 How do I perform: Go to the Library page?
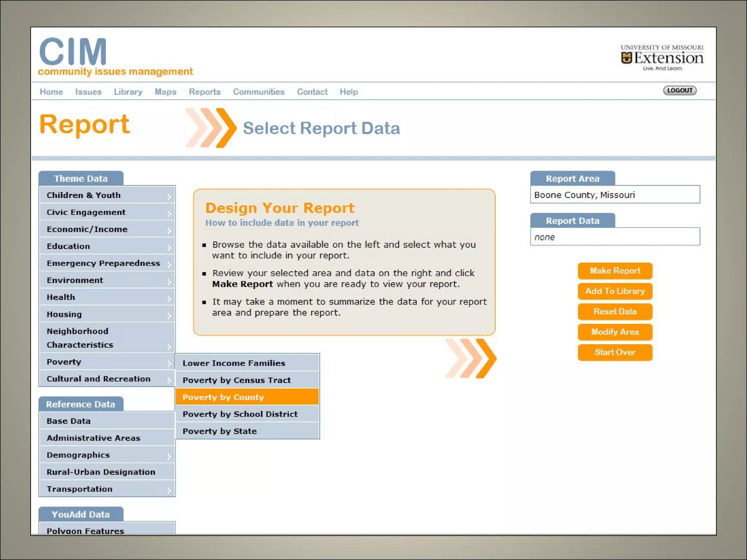coord(128,92)
